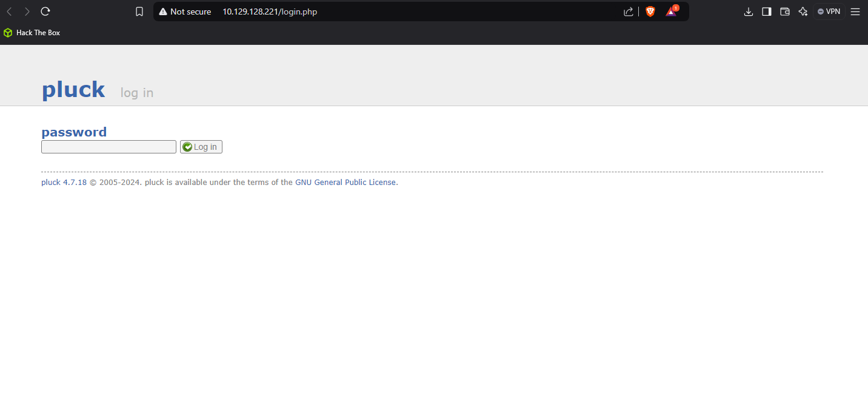The image size is (868, 407).
Task: Open the Brave Rewards triangle icon
Action: tap(671, 12)
